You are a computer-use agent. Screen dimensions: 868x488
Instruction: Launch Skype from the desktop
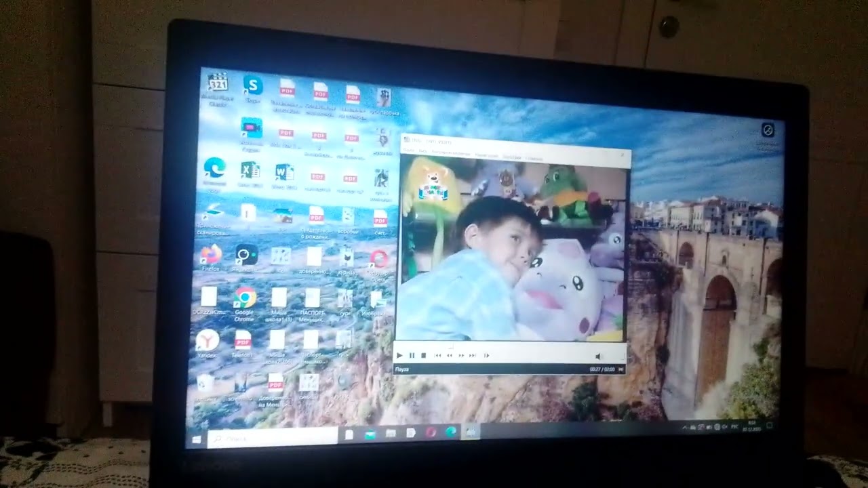(253, 88)
